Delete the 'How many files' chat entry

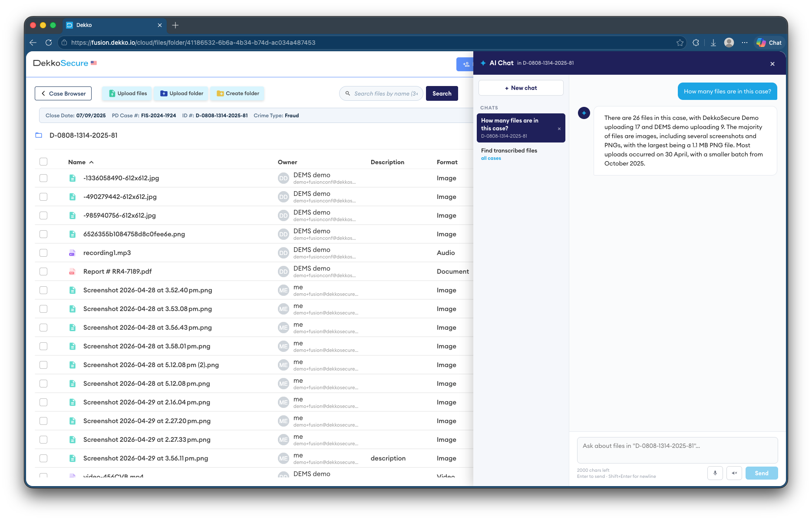click(559, 129)
